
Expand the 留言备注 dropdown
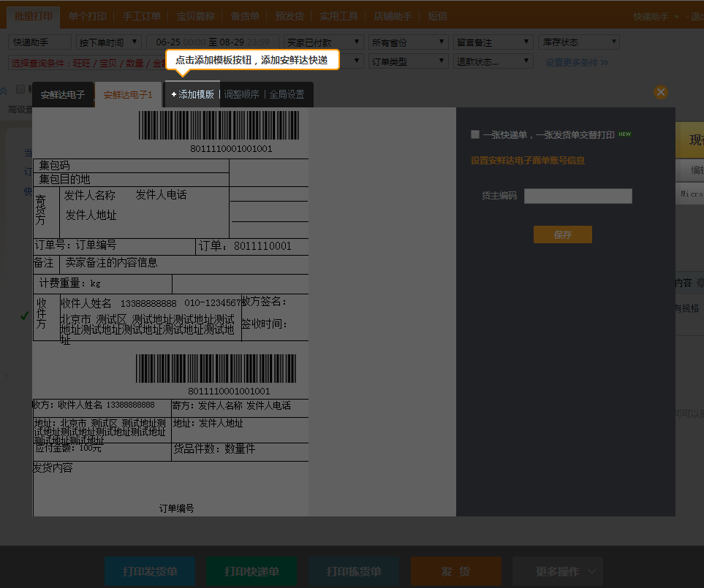[493, 42]
